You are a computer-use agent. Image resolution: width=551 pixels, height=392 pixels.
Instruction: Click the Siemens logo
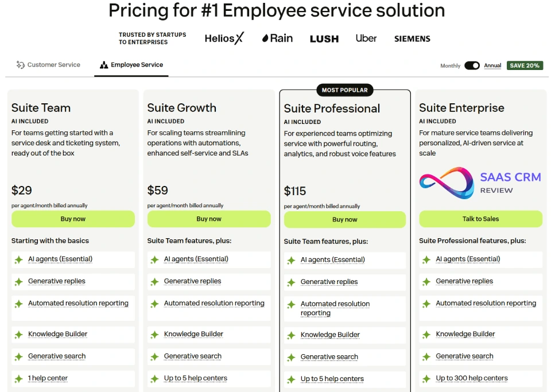tap(412, 39)
